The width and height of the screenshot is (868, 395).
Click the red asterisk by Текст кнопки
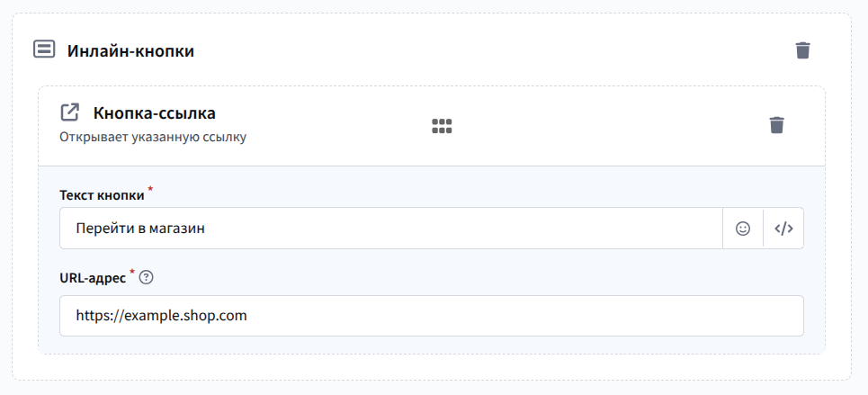coord(151,190)
